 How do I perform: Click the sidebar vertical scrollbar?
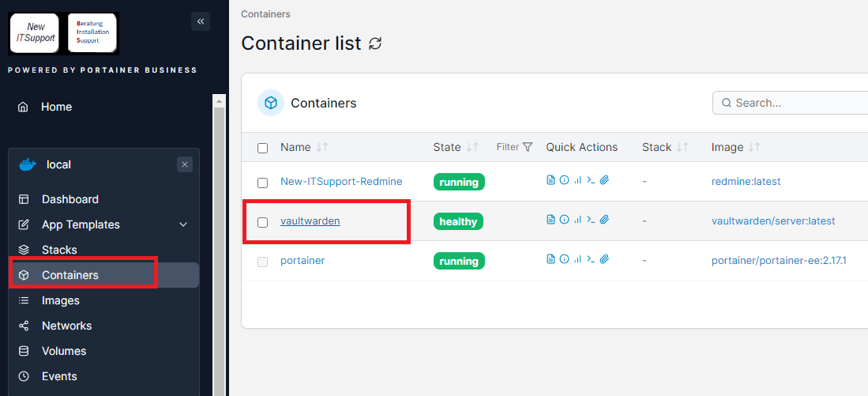(220, 237)
